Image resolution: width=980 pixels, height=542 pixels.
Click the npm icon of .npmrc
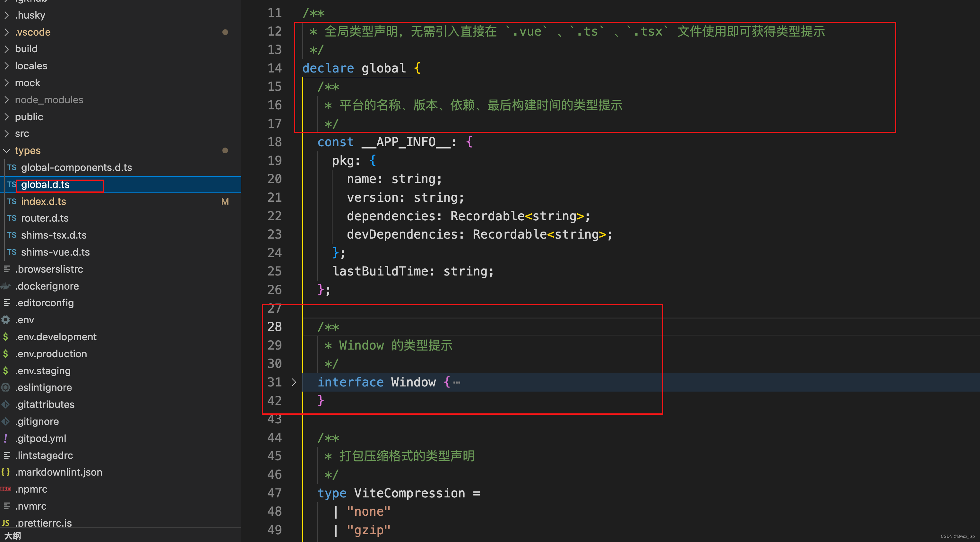click(6, 489)
